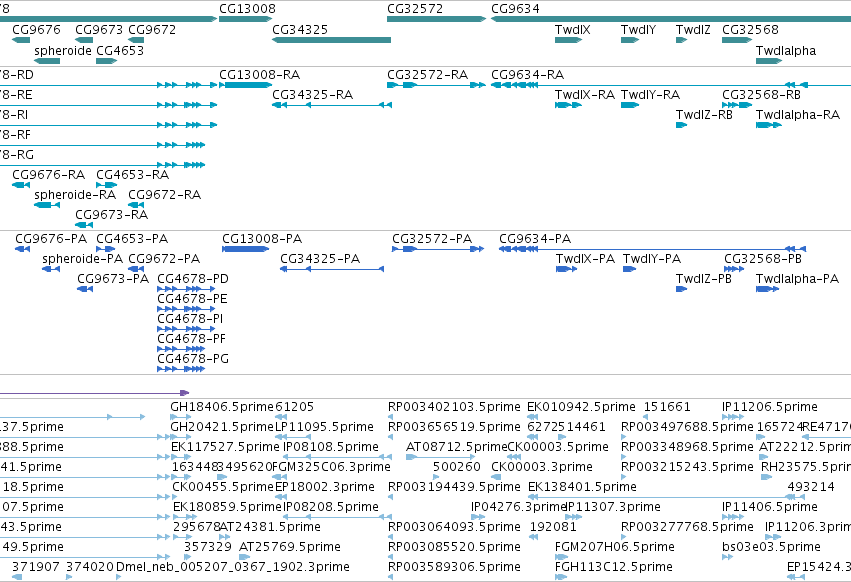Select the EK138401.5prime EST label
The height and width of the screenshot is (582, 851).
(582, 486)
